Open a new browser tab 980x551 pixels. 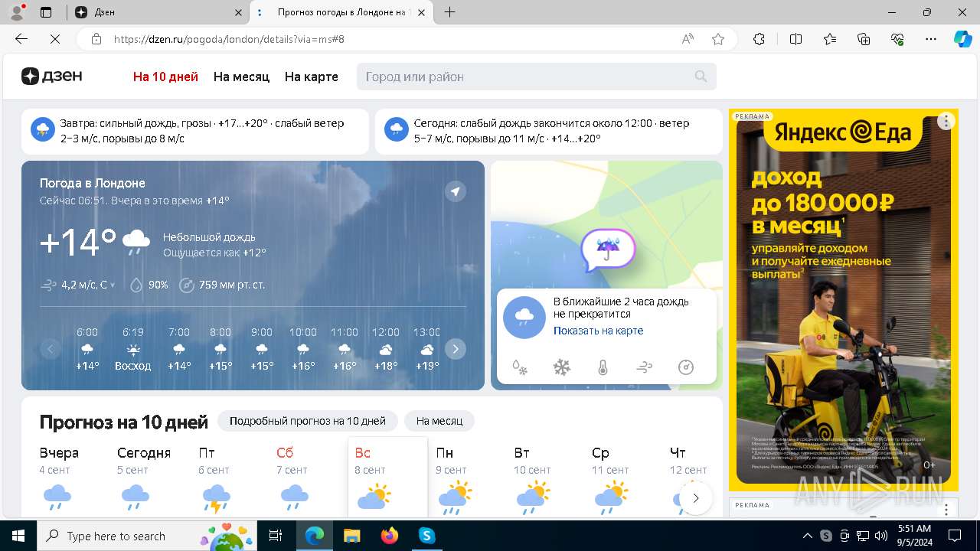(450, 12)
